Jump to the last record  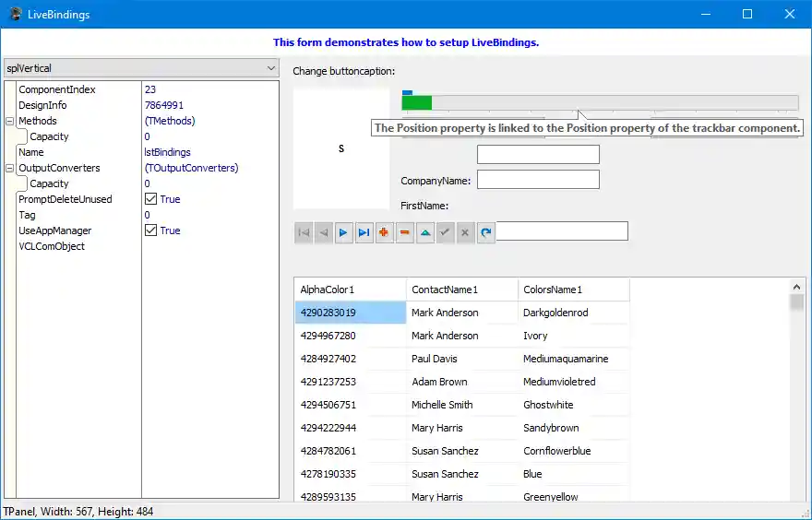364,233
